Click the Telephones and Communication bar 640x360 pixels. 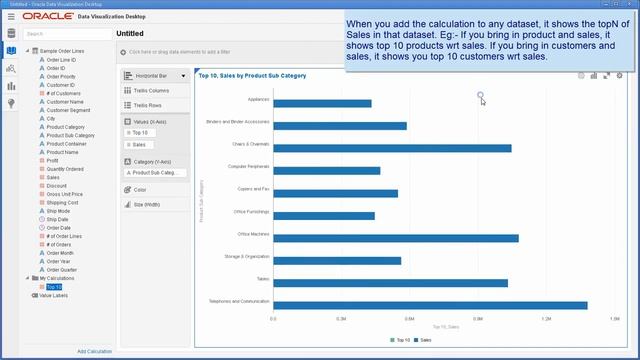pyautogui.click(x=430, y=306)
